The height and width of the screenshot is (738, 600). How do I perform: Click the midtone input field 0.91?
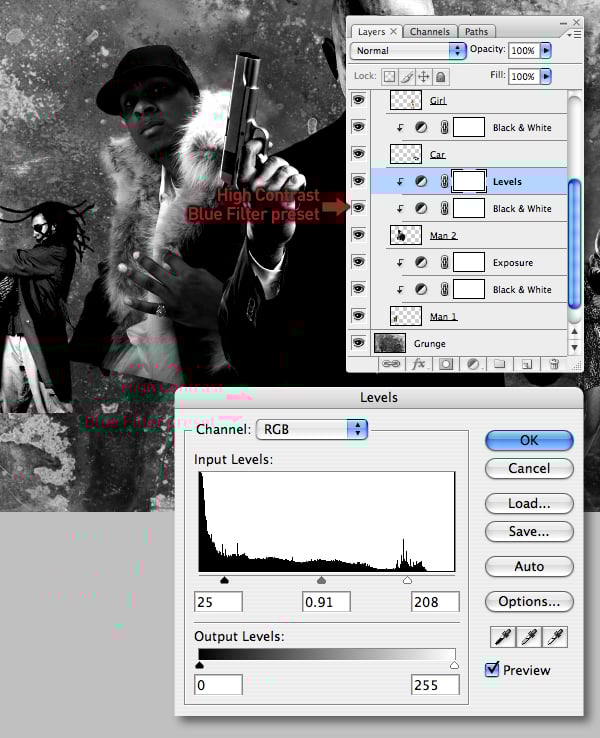point(326,602)
